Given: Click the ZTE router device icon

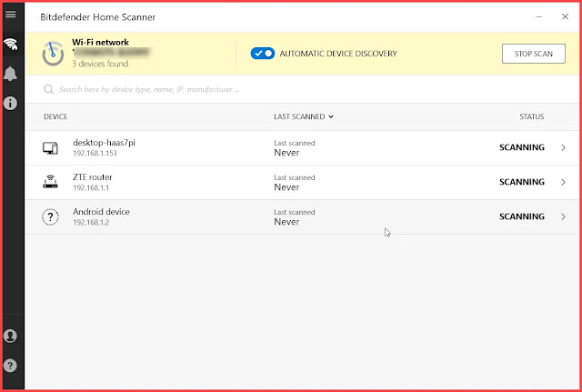Looking at the screenshot, I should coord(50,182).
